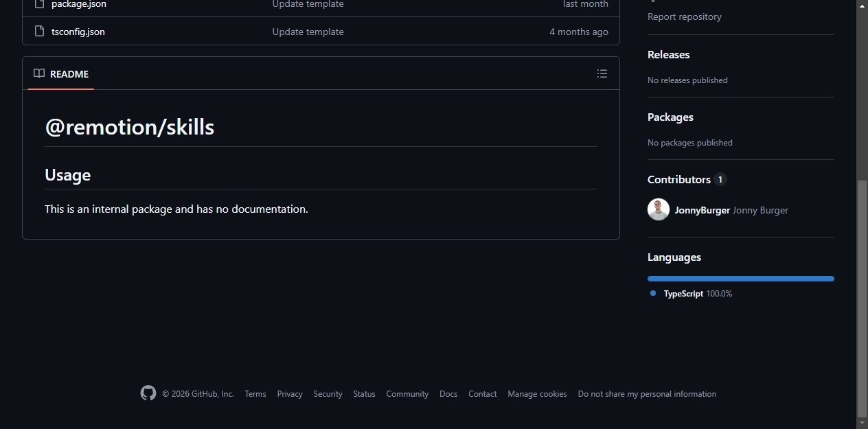Viewport: 868px width, 429px height.
Task: Click '© 2026 GitHub, Inc.' text
Action: 198,394
